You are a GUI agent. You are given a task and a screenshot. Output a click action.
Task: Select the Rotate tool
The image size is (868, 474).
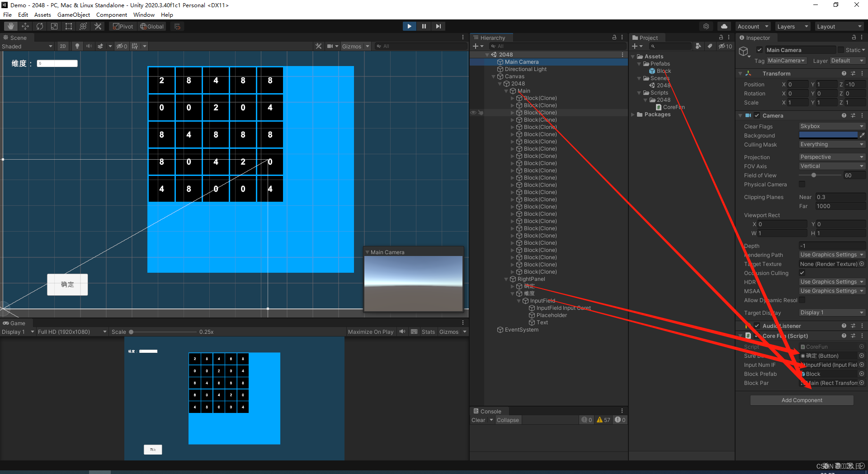(40, 26)
